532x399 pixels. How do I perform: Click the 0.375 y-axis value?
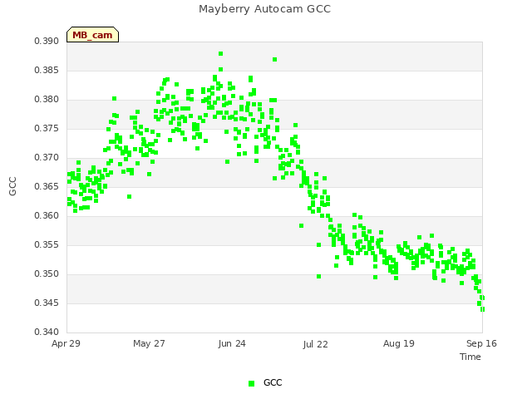click(x=47, y=128)
